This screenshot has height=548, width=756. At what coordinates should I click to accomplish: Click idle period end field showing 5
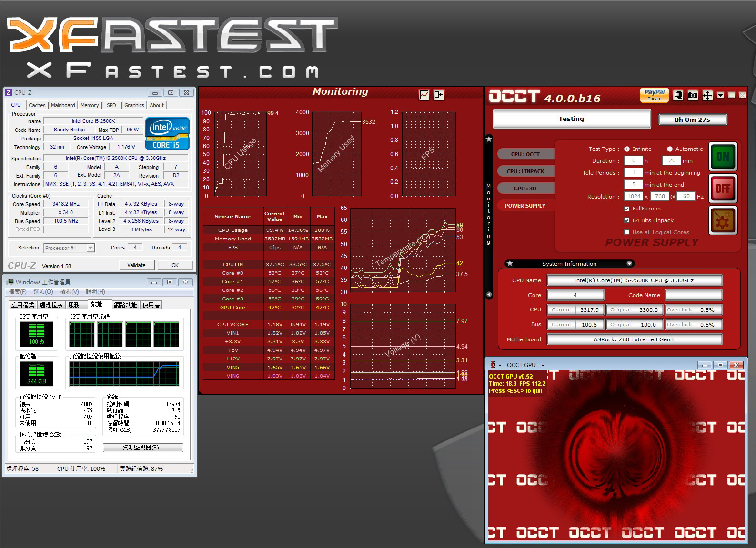tap(634, 185)
